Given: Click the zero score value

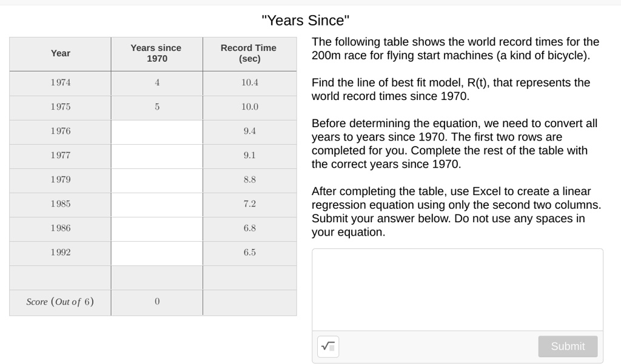Looking at the screenshot, I should point(155,301).
